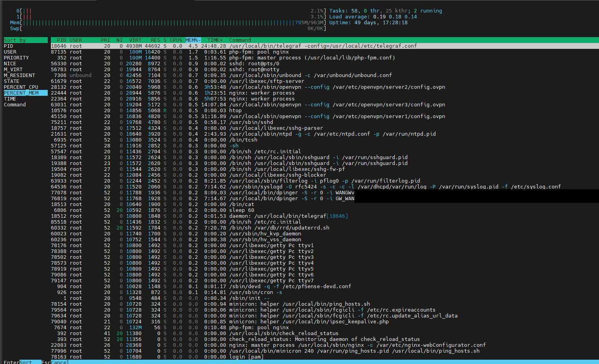Image resolution: width=599 pixels, height=364 pixels.
Task: Select the sleep 60 process row
Action: 325,210
